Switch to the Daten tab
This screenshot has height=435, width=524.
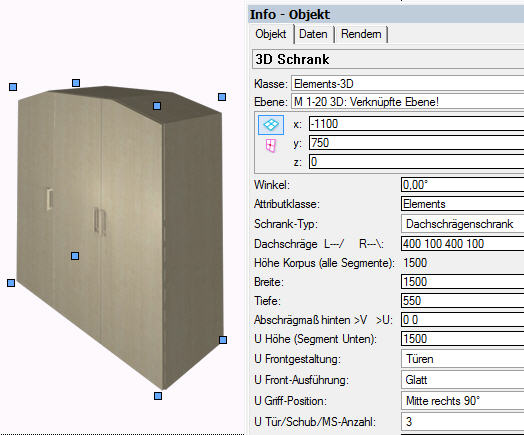pyautogui.click(x=313, y=34)
